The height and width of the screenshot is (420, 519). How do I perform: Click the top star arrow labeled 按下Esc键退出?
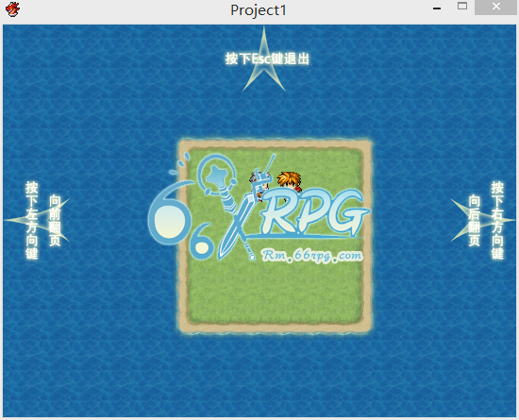click(x=264, y=59)
